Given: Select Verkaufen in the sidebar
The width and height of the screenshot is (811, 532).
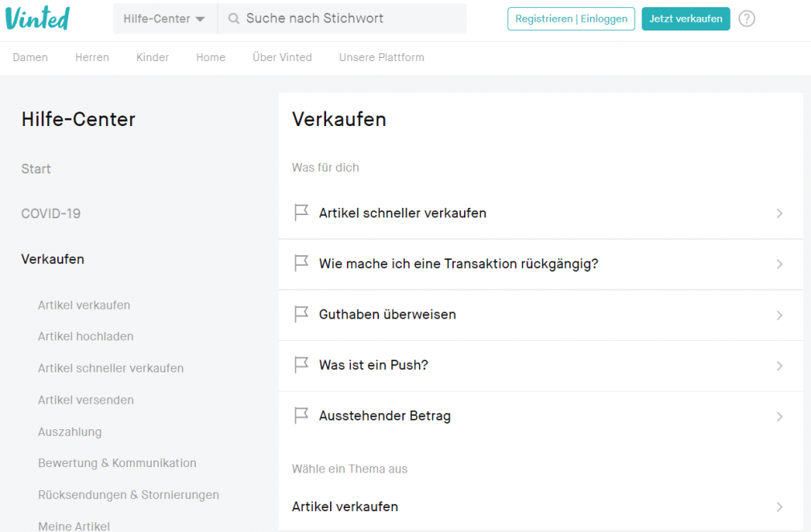Looking at the screenshot, I should 53,259.
